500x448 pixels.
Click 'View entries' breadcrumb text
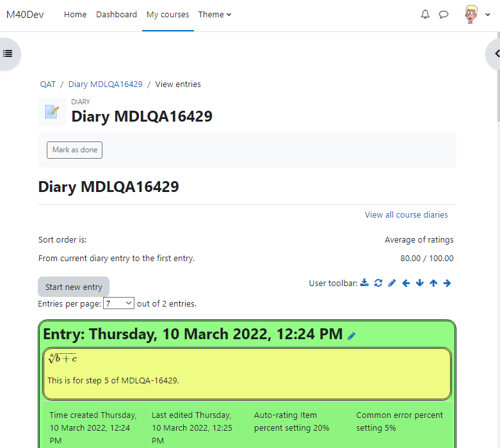(178, 84)
